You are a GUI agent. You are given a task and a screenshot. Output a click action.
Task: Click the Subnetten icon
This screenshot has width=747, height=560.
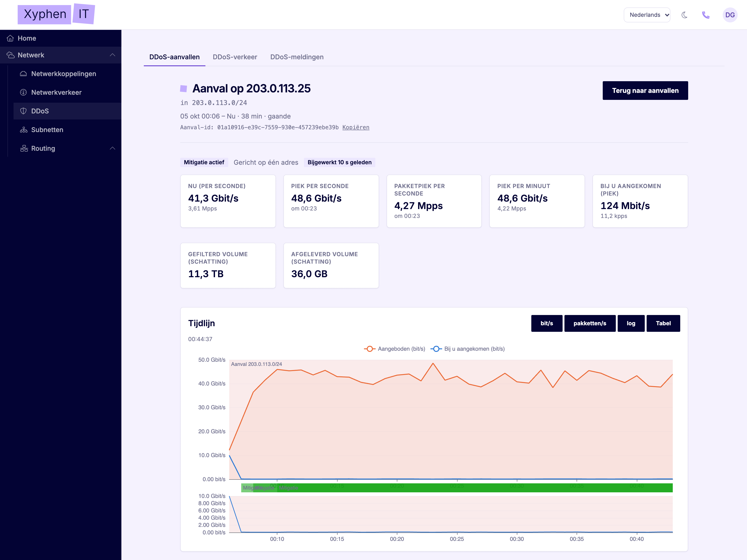pyautogui.click(x=23, y=130)
